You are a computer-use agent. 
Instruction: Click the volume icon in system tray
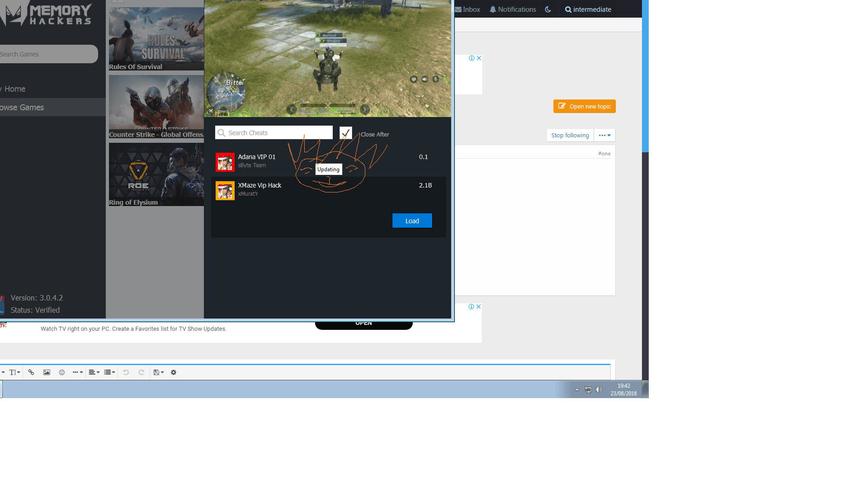[599, 389]
